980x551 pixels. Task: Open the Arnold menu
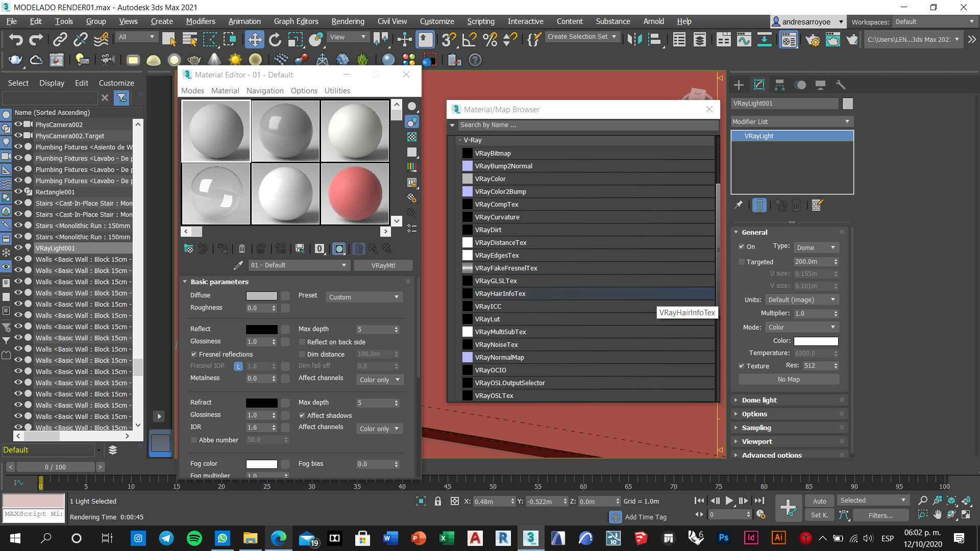[653, 21]
